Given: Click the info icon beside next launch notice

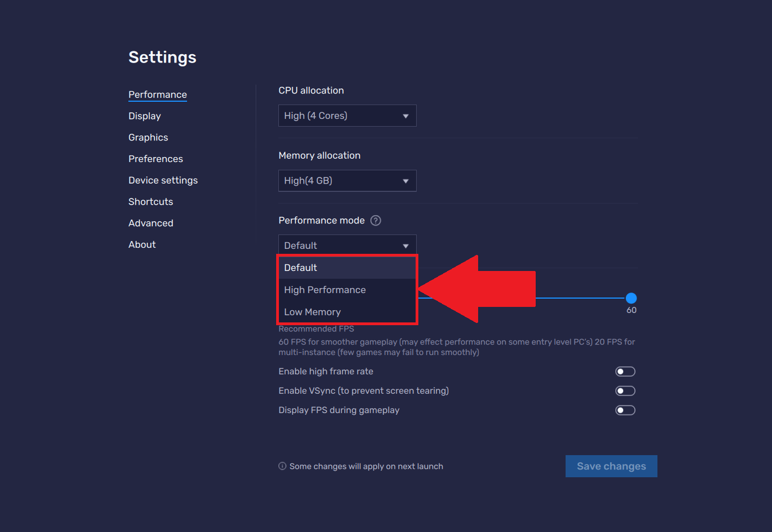Looking at the screenshot, I should (x=282, y=466).
